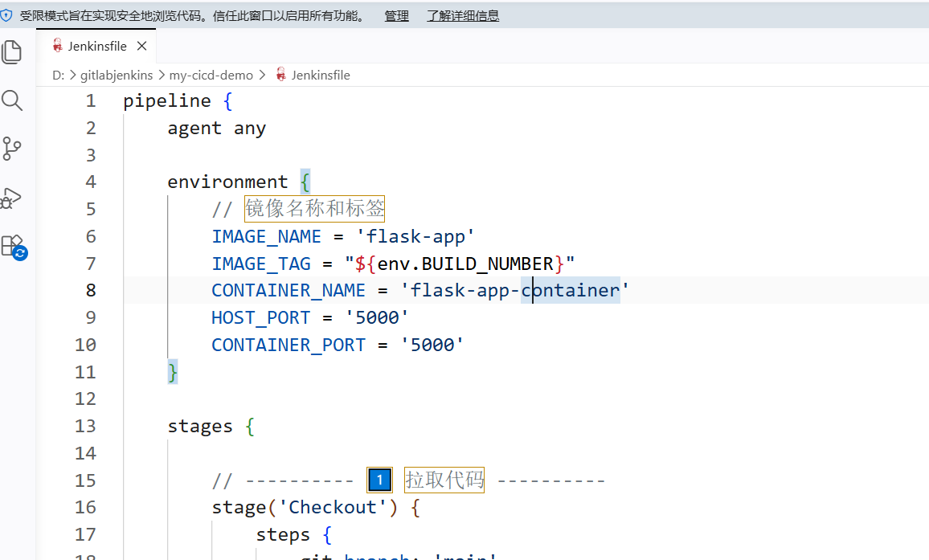
Task: Click the IMAGE_TAG variable
Action: pos(261,264)
